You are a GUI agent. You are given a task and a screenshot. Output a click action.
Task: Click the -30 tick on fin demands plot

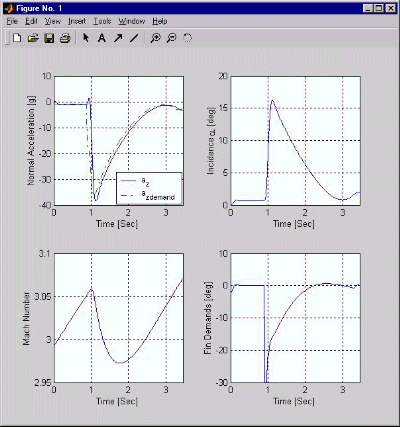pyautogui.click(x=222, y=382)
